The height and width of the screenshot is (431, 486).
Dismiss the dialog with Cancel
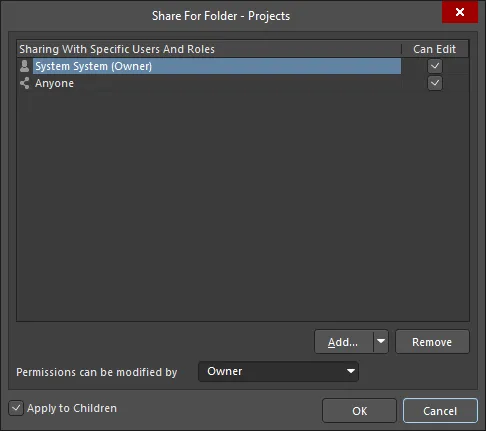click(x=440, y=411)
